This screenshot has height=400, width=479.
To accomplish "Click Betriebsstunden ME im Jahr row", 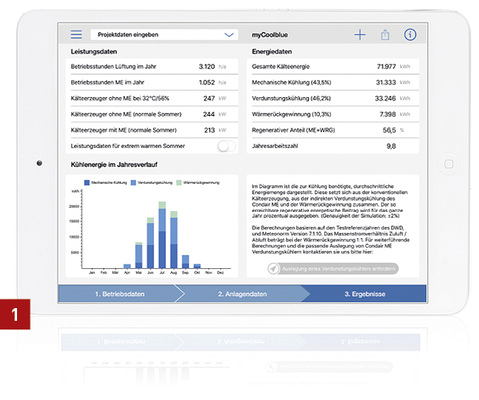I will 152,82.
